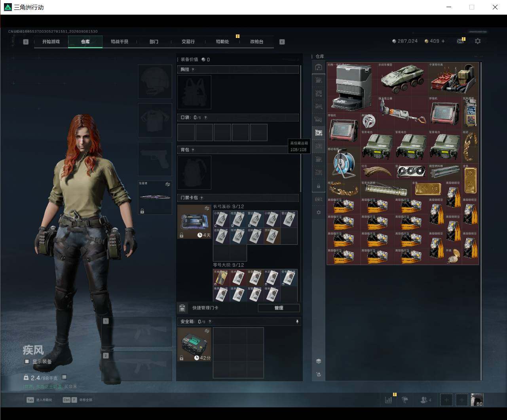The width and height of the screenshot is (507, 420).
Task: Click the quick key card management icon
Action: click(x=182, y=308)
